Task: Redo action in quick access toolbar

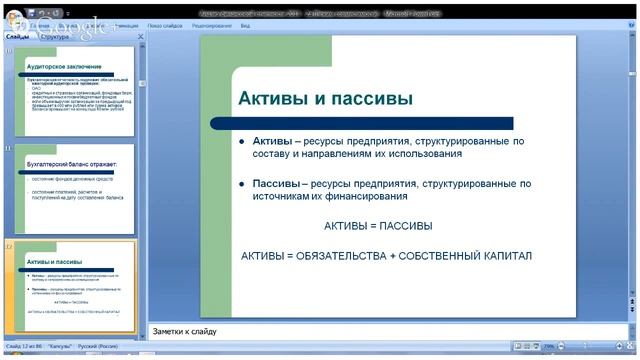Action: pyautogui.click(x=56, y=13)
